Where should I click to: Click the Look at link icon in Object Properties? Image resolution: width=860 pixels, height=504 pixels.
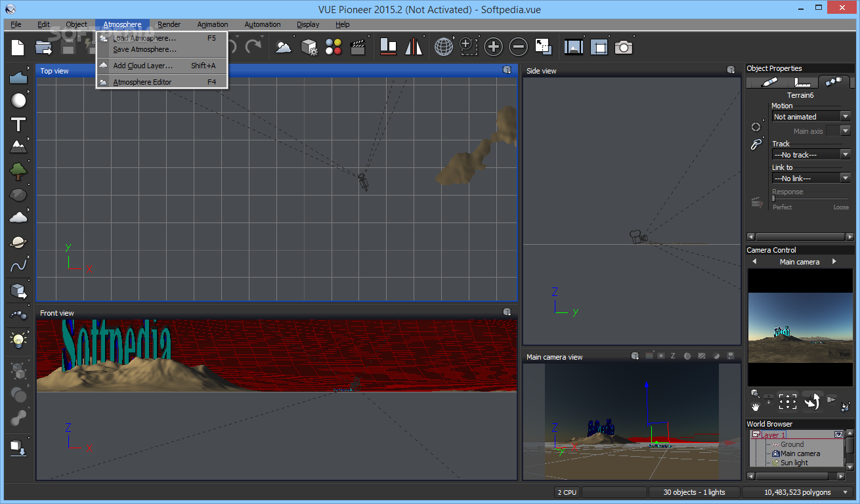coord(756,145)
